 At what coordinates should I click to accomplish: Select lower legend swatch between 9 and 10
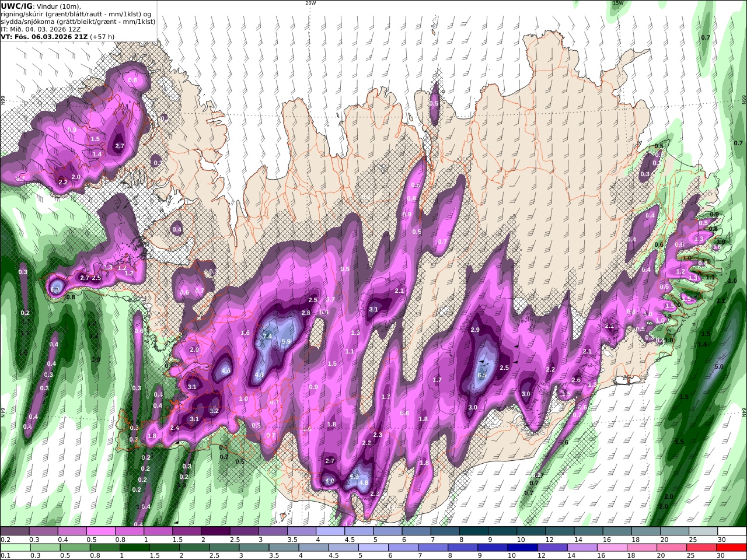493,548
